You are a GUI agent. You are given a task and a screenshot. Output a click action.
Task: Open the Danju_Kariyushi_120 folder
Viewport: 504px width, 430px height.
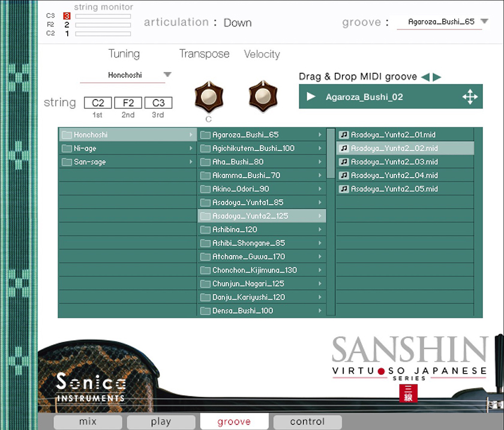click(262, 297)
